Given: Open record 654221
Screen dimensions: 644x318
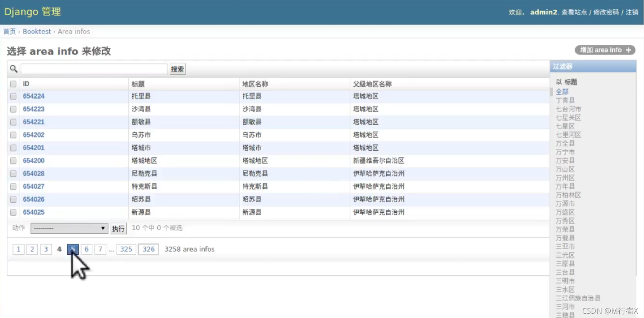Looking at the screenshot, I should [x=34, y=122].
